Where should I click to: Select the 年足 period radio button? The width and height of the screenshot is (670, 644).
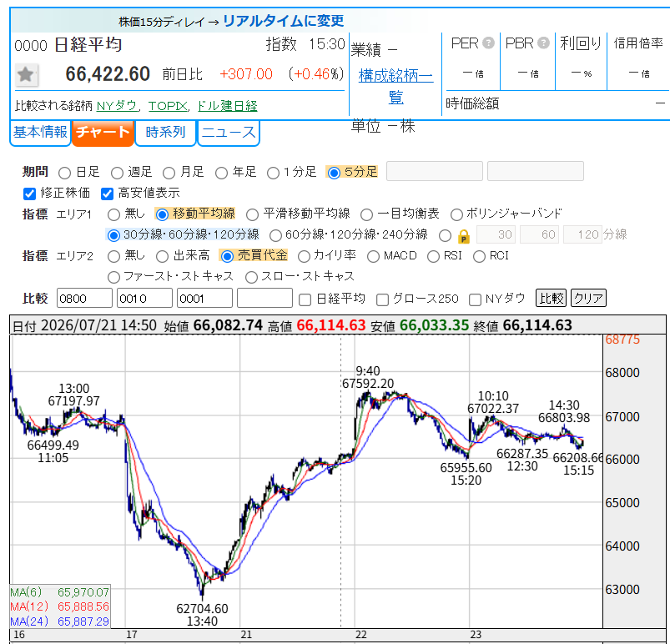(221, 173)
